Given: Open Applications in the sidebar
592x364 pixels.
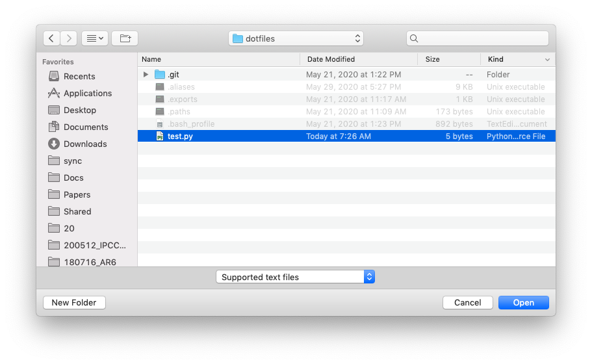Looking at the screenshot, I should [80, 93].
